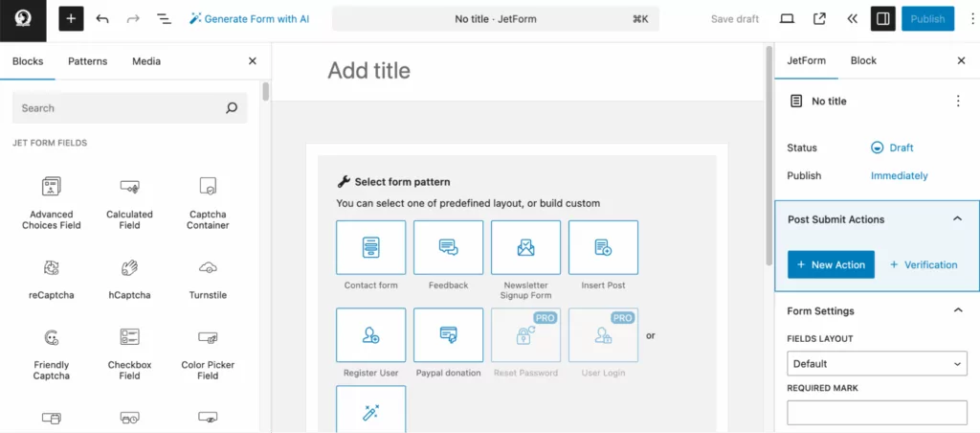
Task: Choose the Register User pattern
Action: pos(370,334)
